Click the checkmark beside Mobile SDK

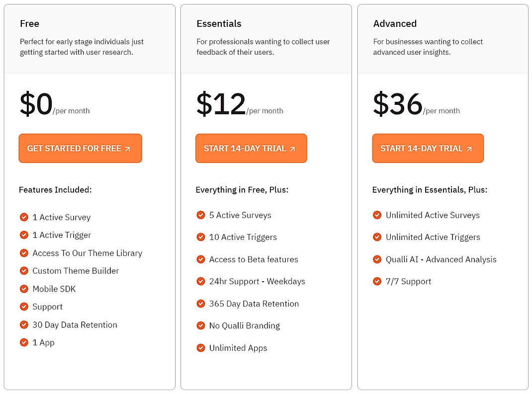point(24,289)
